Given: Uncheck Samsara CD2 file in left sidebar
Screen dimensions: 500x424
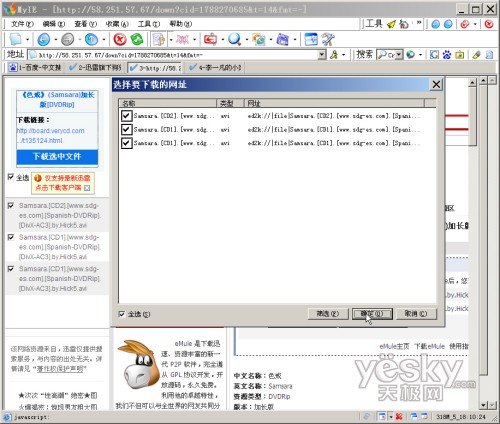Looking at the screenshot, I should point(11,206).
